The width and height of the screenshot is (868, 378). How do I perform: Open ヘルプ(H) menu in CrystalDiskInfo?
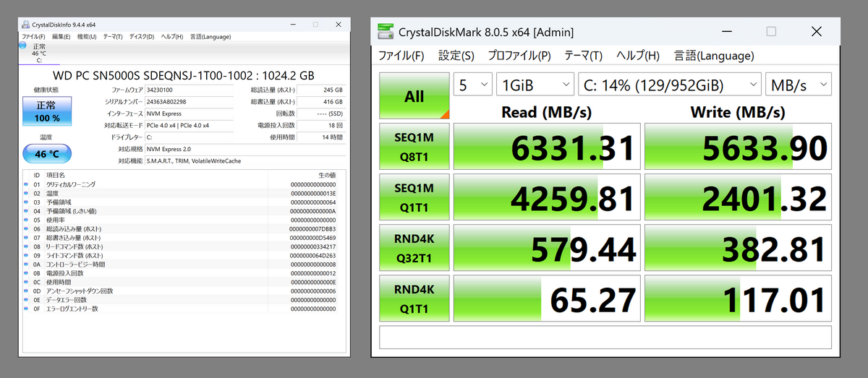(x=172, y=37)
